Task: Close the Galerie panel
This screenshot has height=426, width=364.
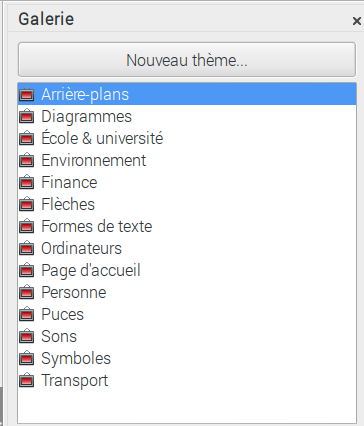Action: pyautogui.click(x=356, y=21)
